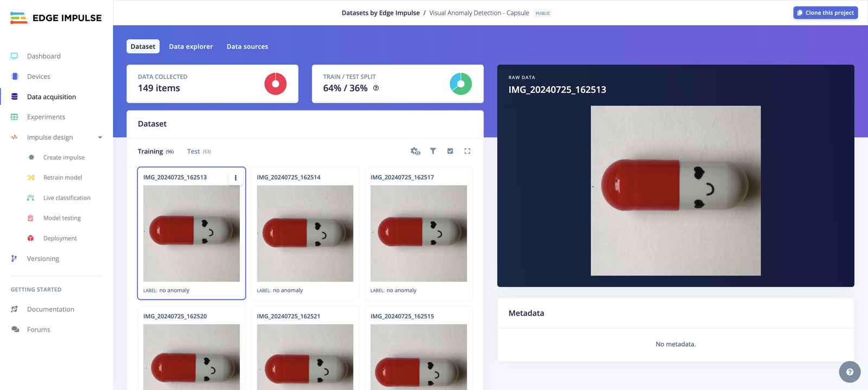868x390 pixels.
Task: Expand dataset list to fullscreen
Action: (x=468, y=151)
